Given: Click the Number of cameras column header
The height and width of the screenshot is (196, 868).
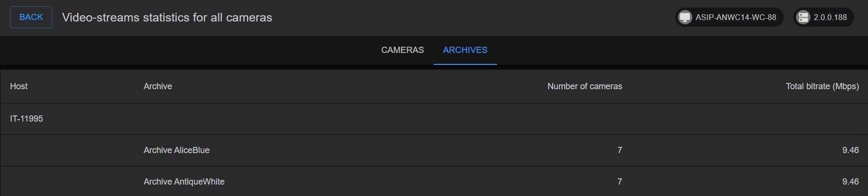Looking at the screenshot, I should click(584, 86).
